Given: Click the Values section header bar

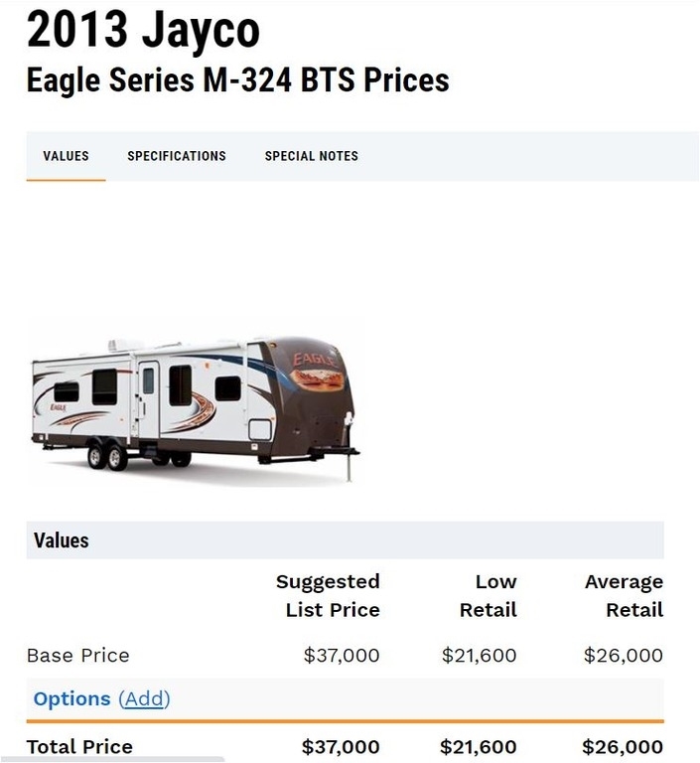Looking at the screenshot, I should click(x=345, y=540).
